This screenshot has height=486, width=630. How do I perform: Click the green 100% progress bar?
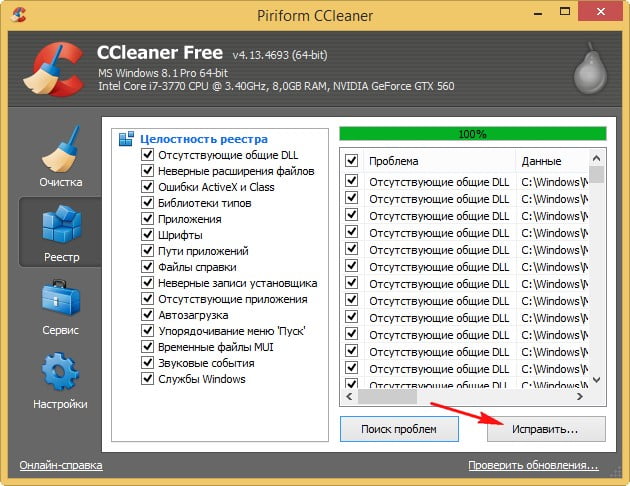point(472,133)
